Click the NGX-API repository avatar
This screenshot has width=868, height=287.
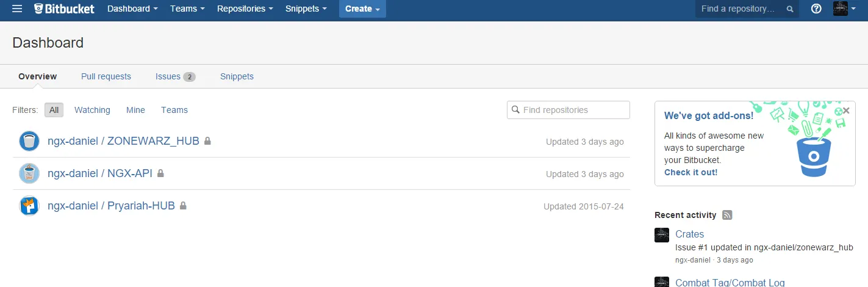(29, 173)
